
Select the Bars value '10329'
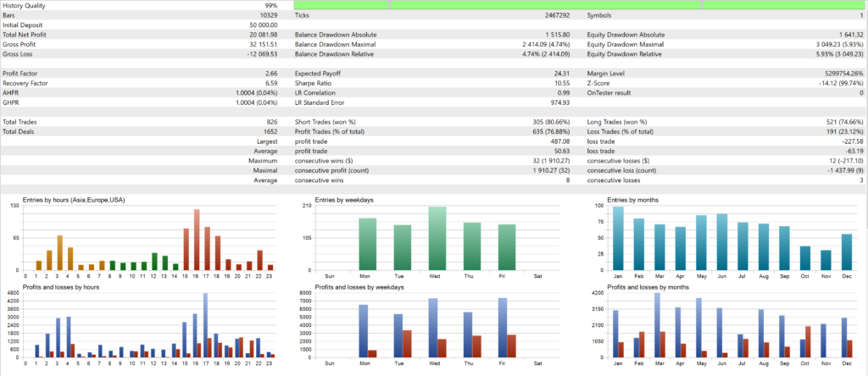pyautogui.click(x=269, y=15)
